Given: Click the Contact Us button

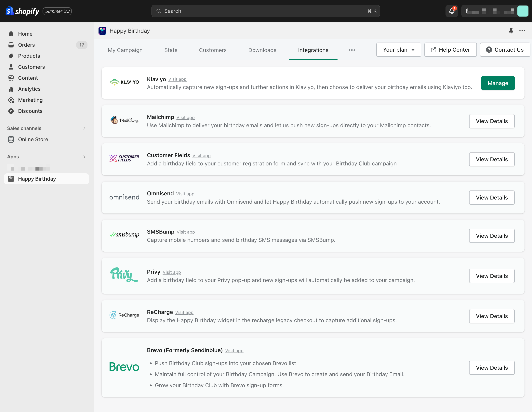Looking at the screenshot, I should click(505, 50).
